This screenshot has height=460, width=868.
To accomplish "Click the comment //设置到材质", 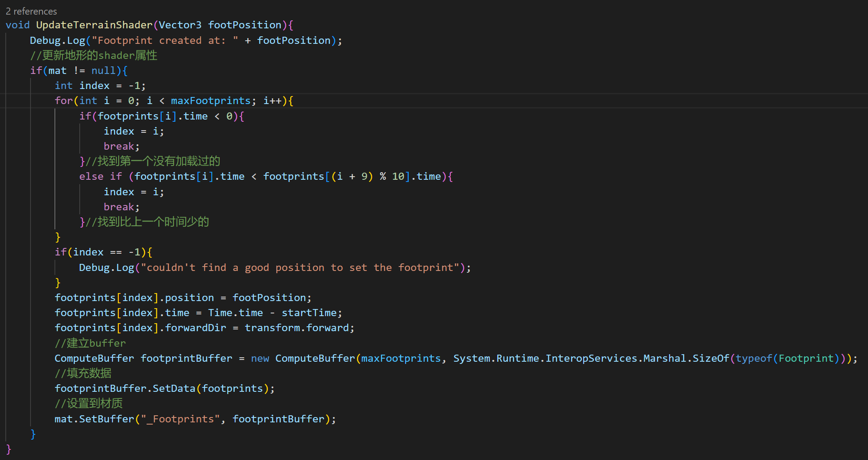I will (89, 403).
